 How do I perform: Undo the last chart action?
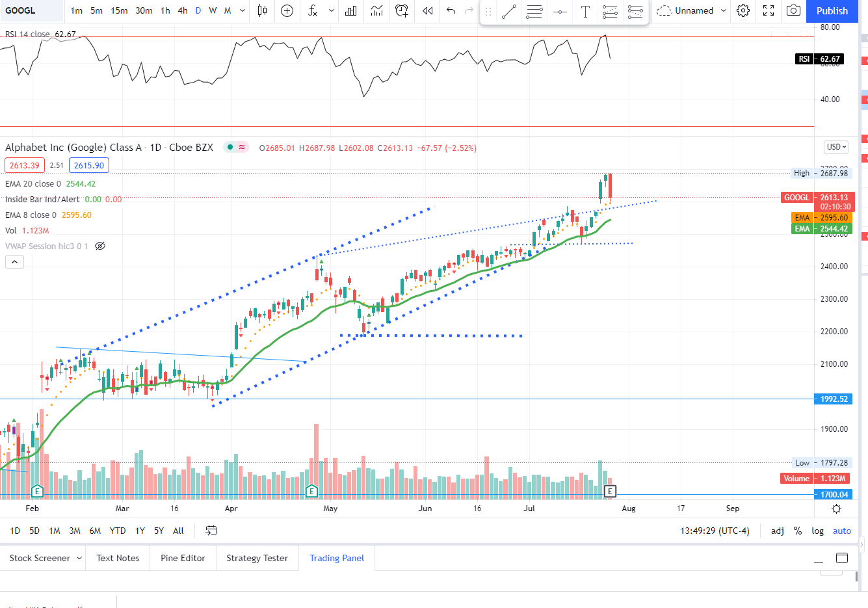(x=451, y=10)
